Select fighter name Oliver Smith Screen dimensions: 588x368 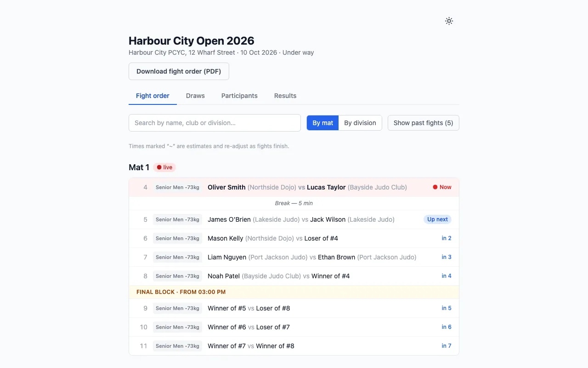click(x=226, y=187)
